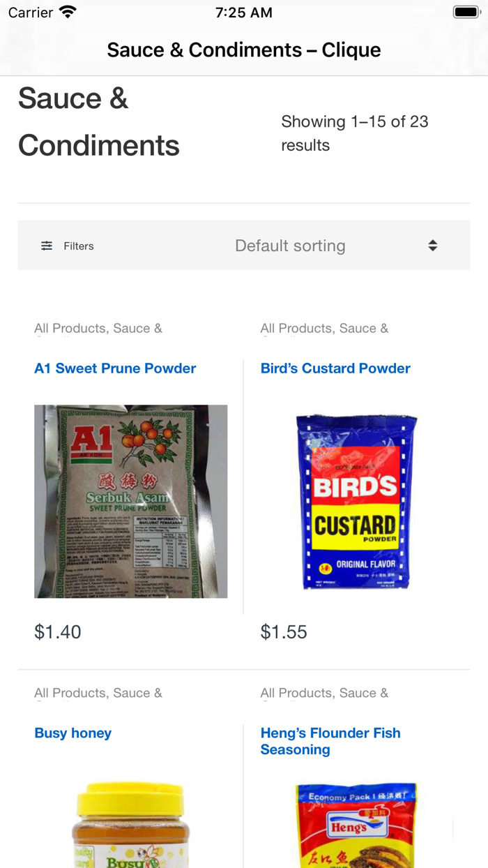Viewport: 488px width, 868px height.
Task: Tap the $1.55 price
Action: coord(284,632)
